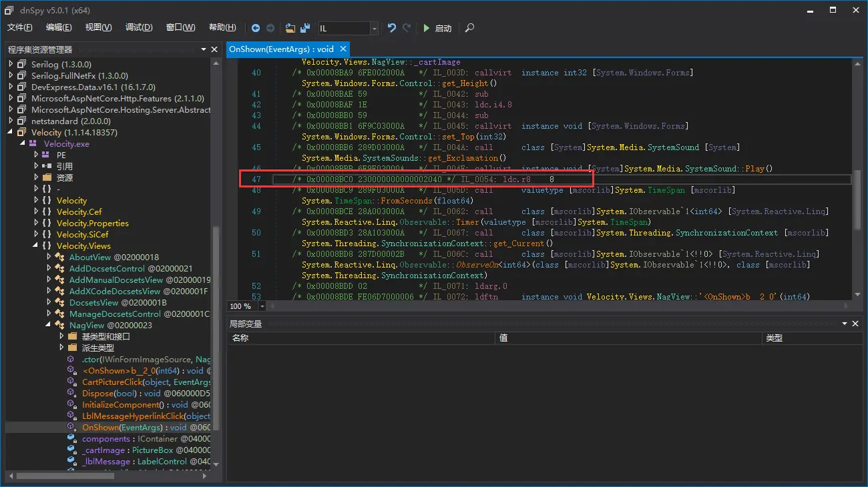Open the 视图(V) menu
This screenshot has height=487, width=868.
pos(98,27)
